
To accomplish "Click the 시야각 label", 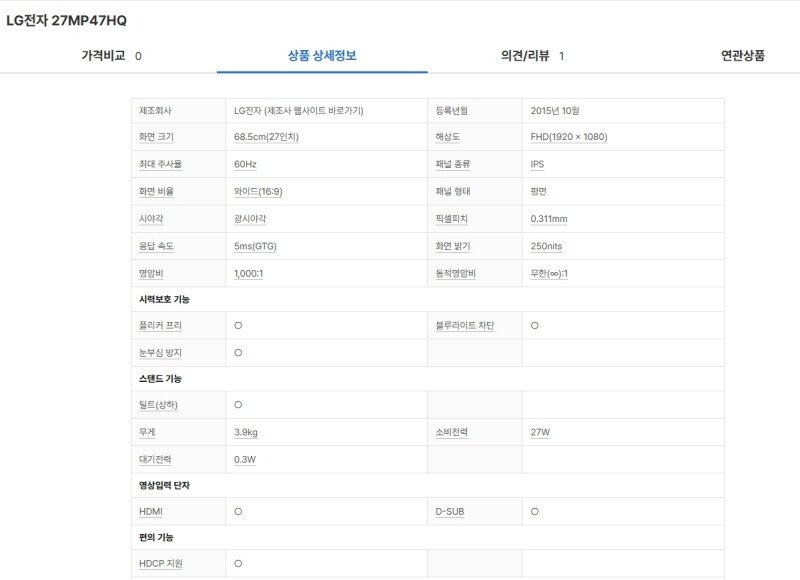I will pyautogui.click(x=151, y=219).
